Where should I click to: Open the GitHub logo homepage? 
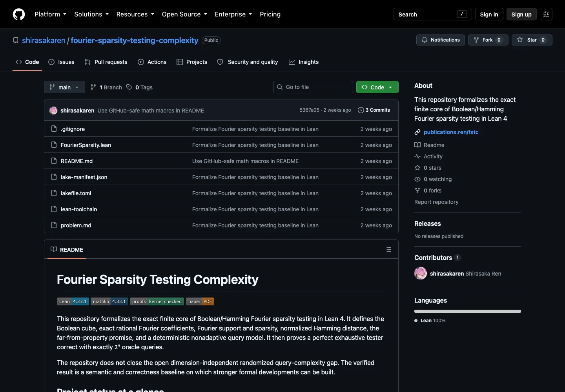[x=19, y=14]
